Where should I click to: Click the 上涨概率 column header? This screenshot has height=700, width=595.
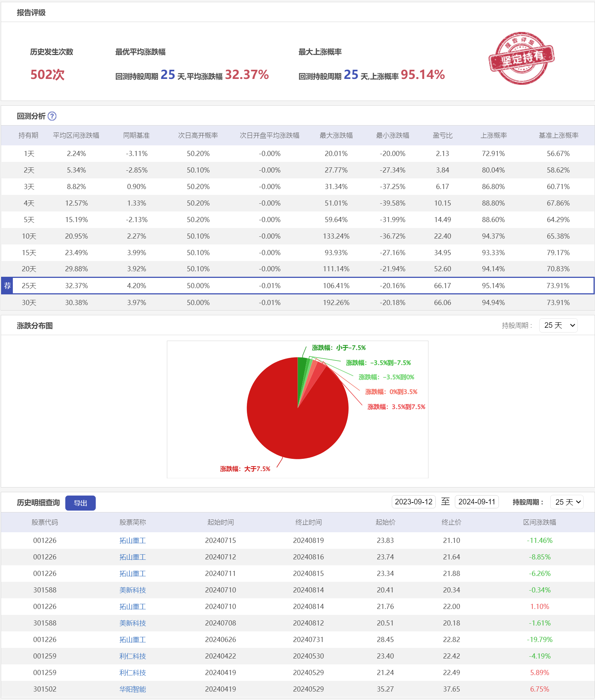(x=493, y=135)
